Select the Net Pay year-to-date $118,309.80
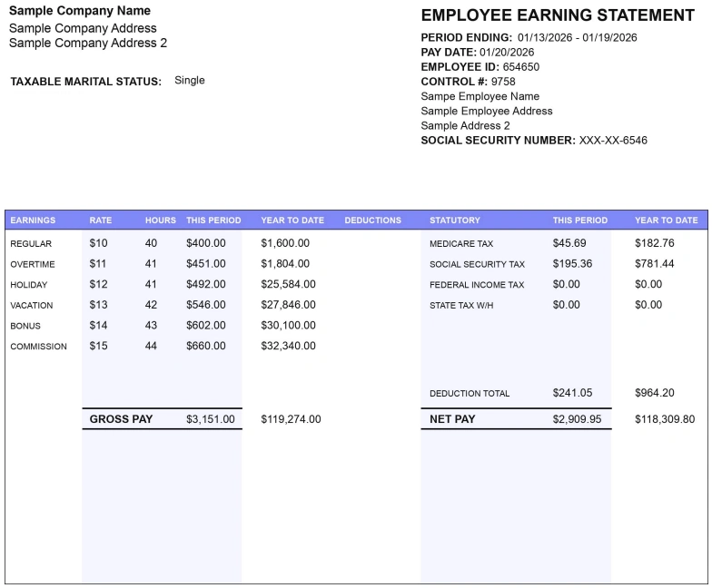 point(665,419)
